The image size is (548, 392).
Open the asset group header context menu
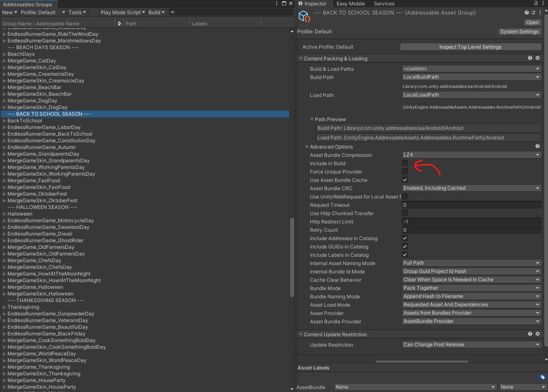540,13
